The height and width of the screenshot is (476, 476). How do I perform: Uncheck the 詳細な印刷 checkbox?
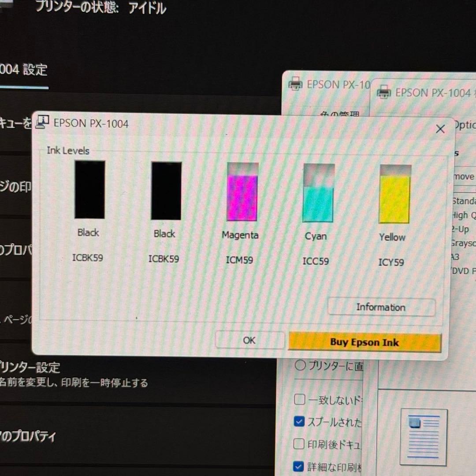pos(298,466)
